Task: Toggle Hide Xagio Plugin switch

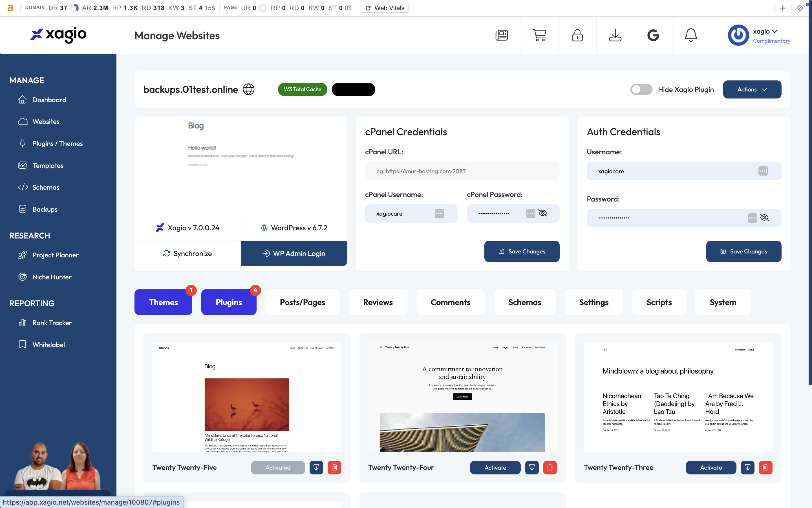Action: pos(641,89)
